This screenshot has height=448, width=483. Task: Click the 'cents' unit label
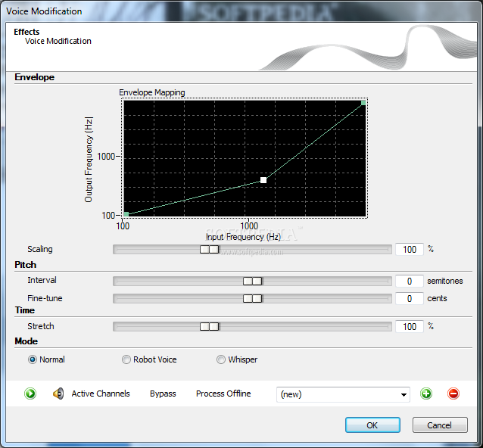point(437,298)
